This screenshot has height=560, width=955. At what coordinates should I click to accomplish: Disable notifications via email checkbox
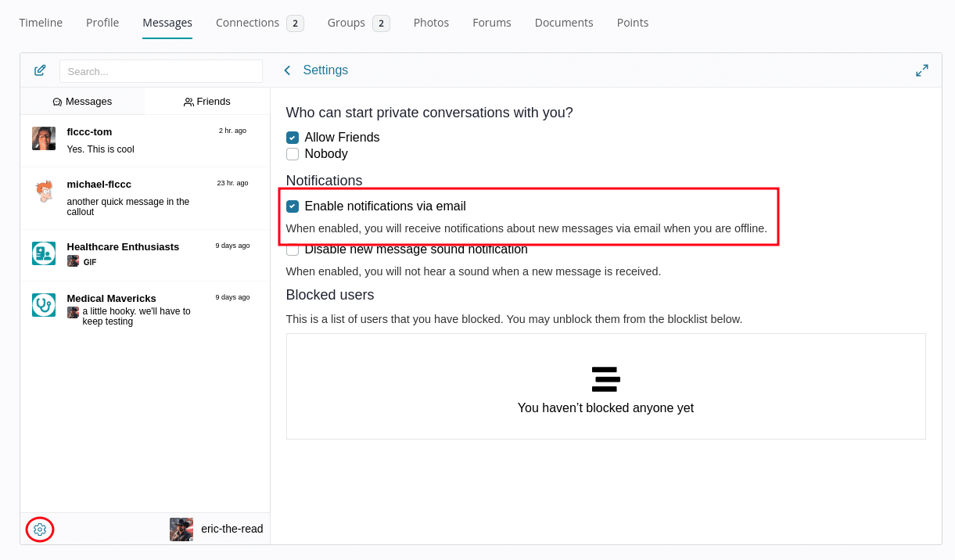(x=292, y=206)
